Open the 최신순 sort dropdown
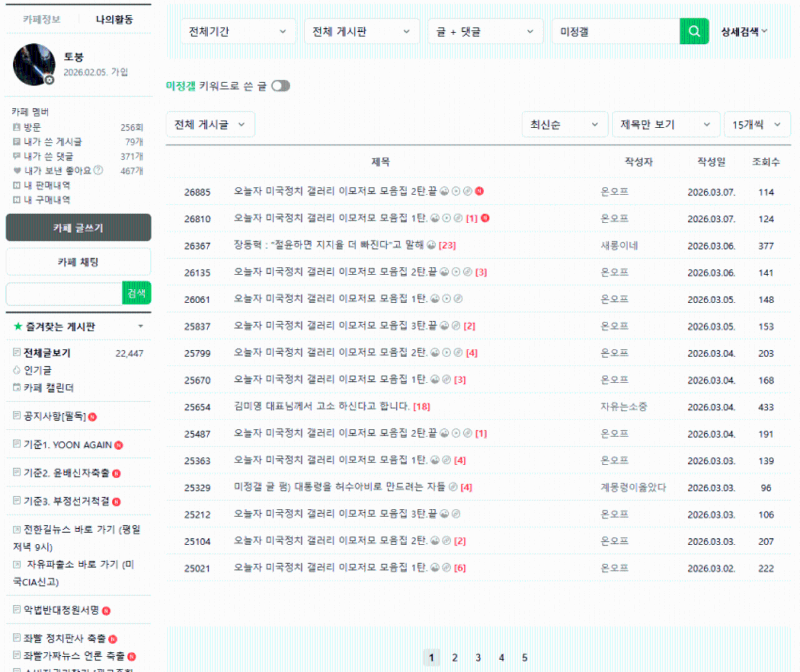 564,124
